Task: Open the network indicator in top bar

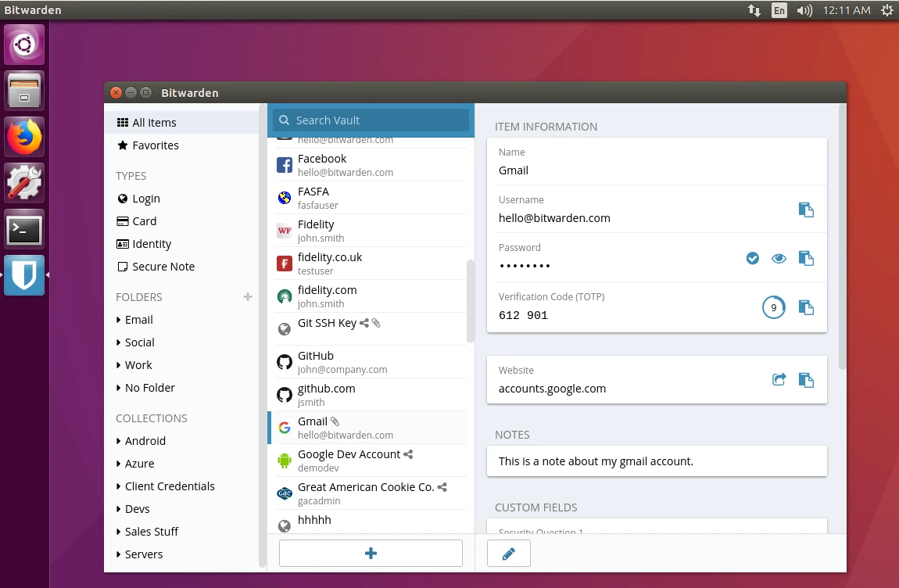Action: (x=754, y=10)
